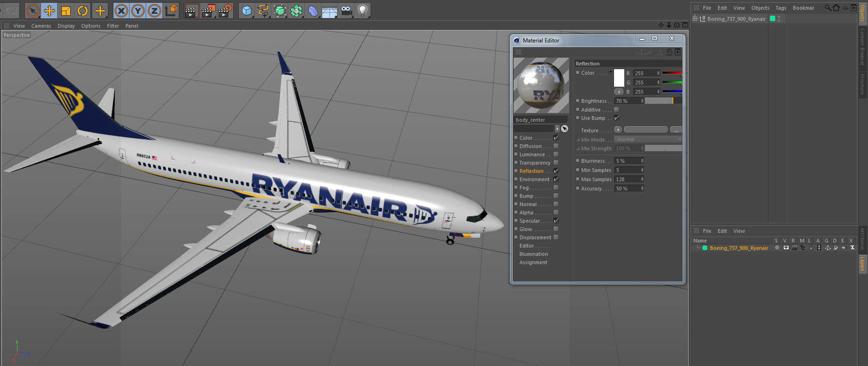Open the viewport Filter menu
The height and width of the screenshot is (366, 868).
click(x=113, y=26)
